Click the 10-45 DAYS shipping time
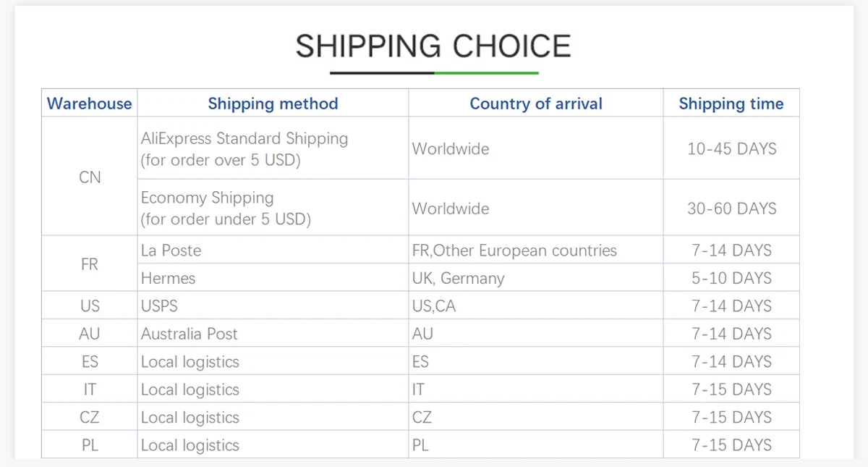The width and height of the screenshot is (868, 467). tap(731, 149)
